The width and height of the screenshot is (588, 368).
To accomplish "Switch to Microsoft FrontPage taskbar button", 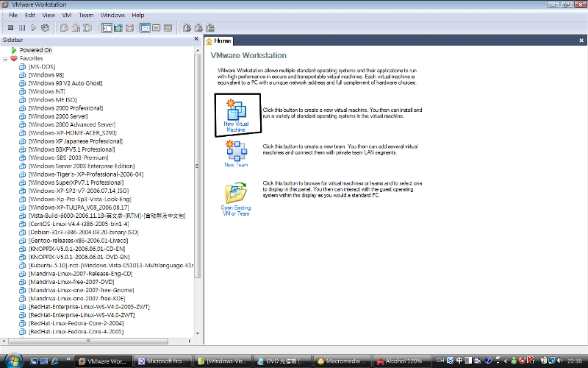I will [162, 361].
